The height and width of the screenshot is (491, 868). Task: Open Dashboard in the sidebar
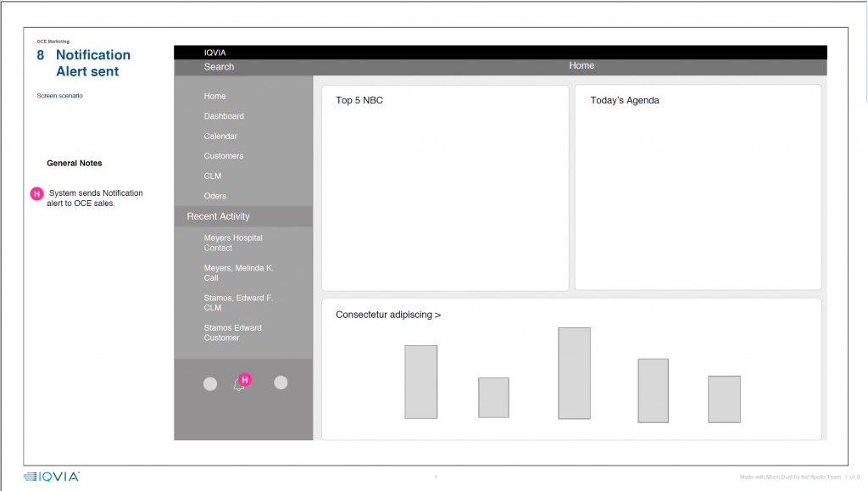pos(224,116)
